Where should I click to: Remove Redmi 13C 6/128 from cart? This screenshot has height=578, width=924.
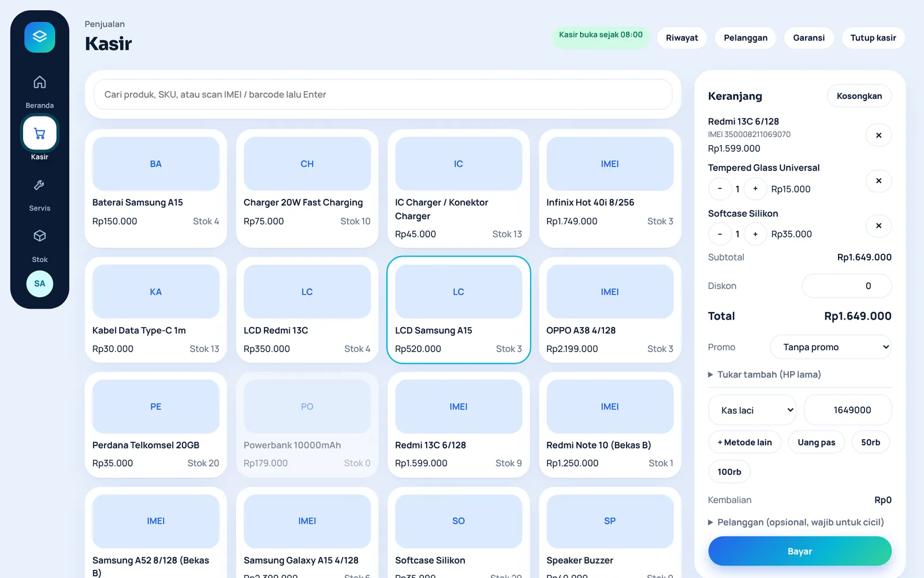[878, 135]
